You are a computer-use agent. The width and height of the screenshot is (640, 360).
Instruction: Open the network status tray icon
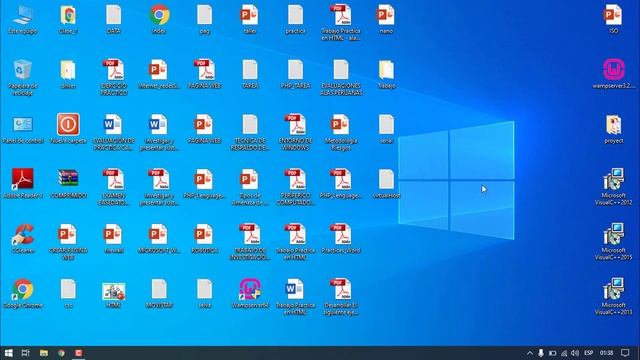click(564, 353)
